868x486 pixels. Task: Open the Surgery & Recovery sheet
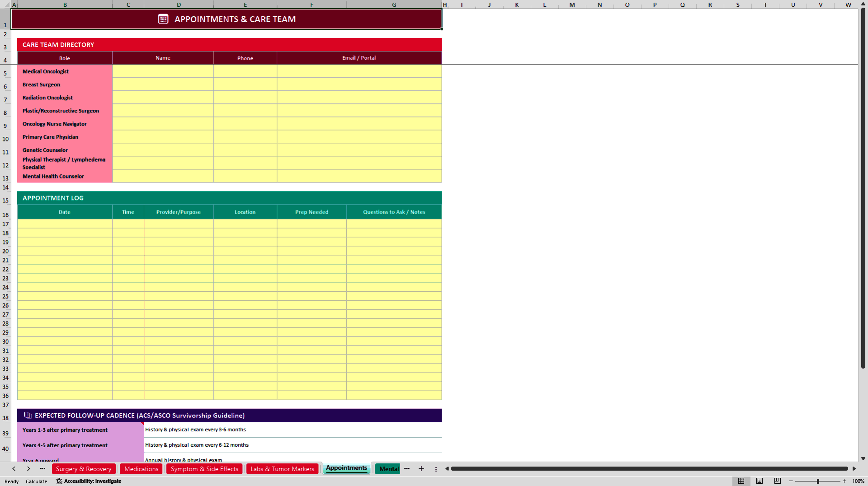coord(84,469)
